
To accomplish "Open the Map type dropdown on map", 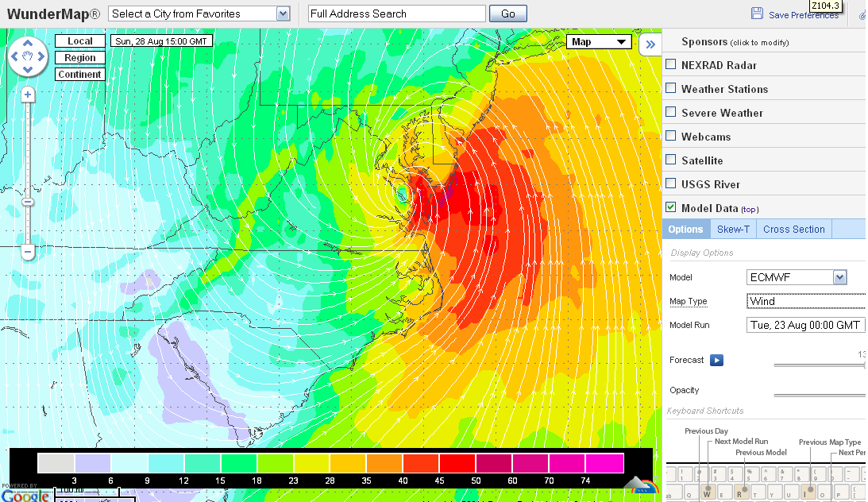I will pyautogui.click(x=599, y=41).
